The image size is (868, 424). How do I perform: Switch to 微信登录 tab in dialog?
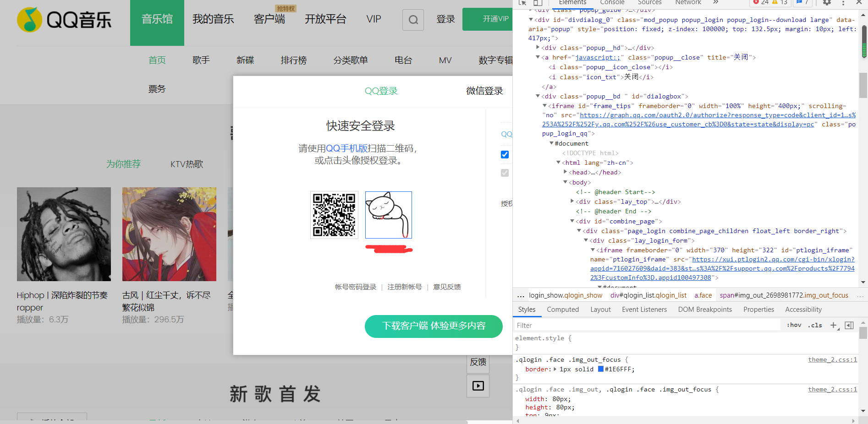pyautogui.click(x=484, y=91)
